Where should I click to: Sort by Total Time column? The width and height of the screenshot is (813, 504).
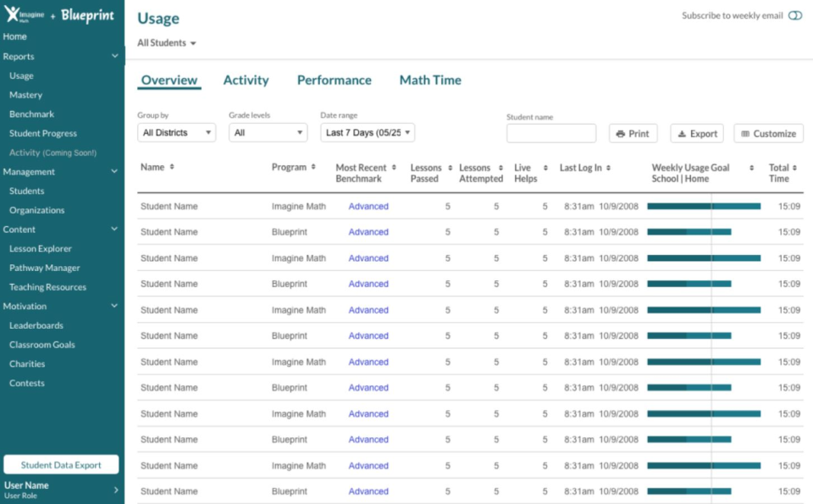(x=795, y=167)
